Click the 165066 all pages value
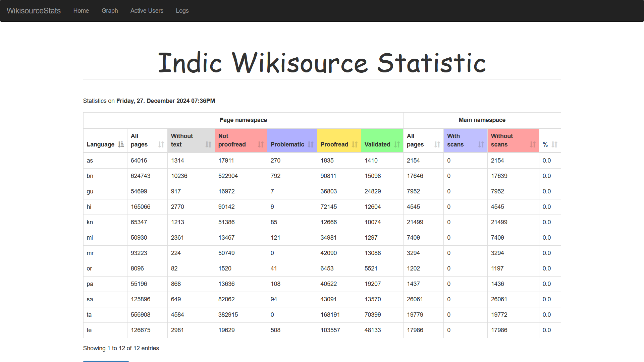Viewport: 644px width, 362px height. [141, 207]
